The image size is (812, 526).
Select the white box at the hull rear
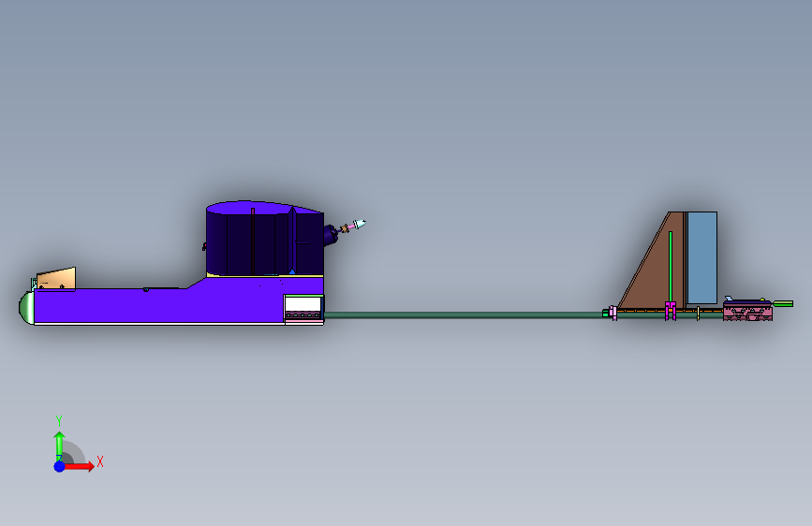[303, 304]
